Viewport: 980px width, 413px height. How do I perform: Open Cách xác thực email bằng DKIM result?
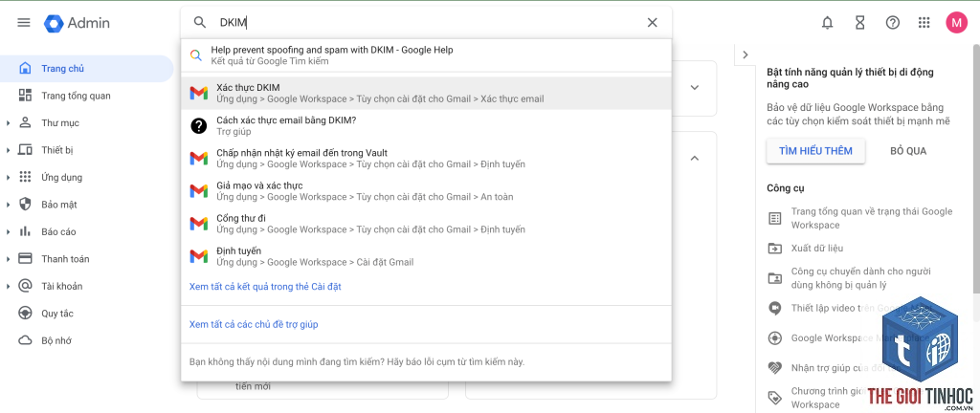tap(426, 126)
